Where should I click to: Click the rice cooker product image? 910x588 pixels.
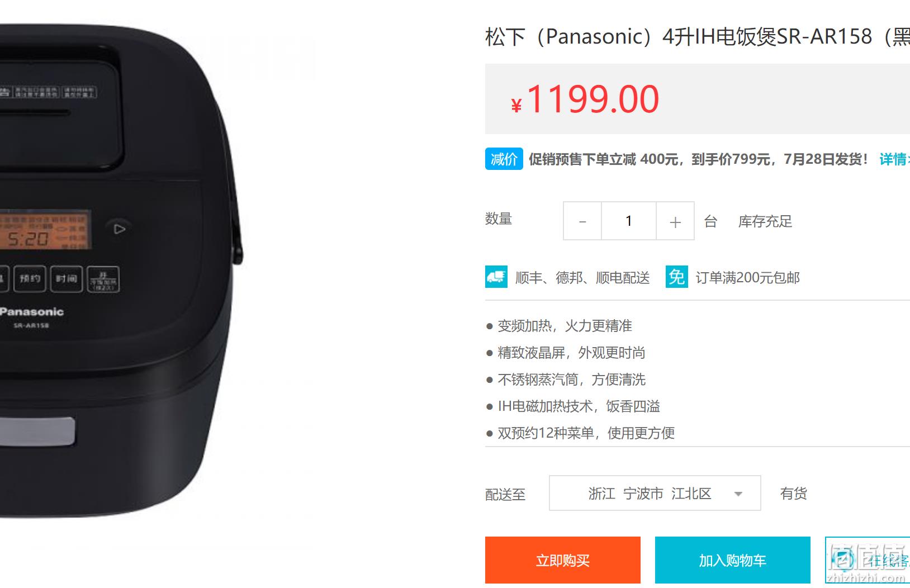(x=121, y=268)
